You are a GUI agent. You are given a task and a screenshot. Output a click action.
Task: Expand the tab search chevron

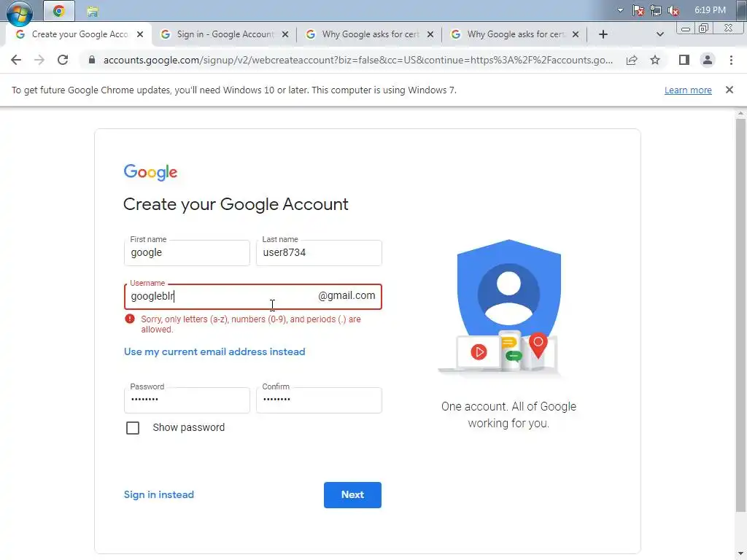[659, 34]
